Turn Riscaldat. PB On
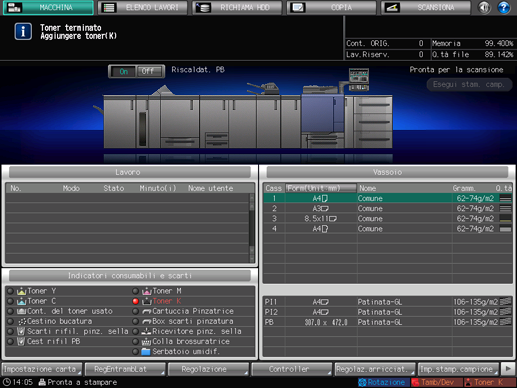The width and height of the screenshot is (517, 388). (x=123, y=71)
